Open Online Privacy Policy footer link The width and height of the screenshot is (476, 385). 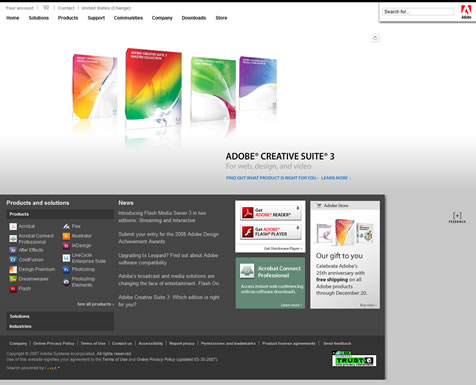point(54,343)
